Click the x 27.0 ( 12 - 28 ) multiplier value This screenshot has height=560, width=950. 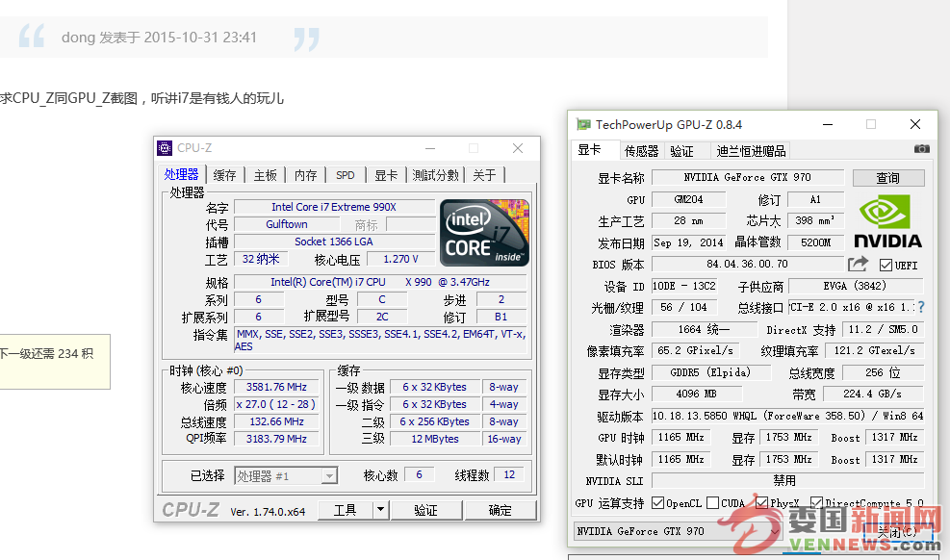[276, 404]
